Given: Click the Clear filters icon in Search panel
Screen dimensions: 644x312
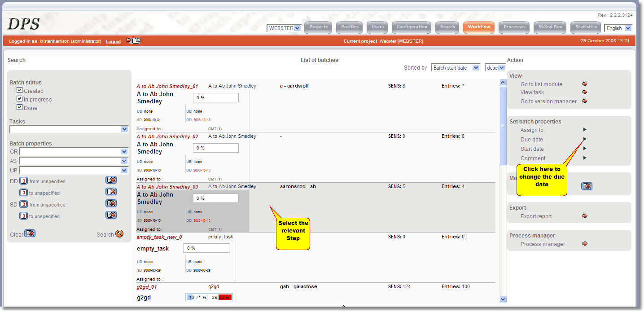Looking at the screenshot, I should pos(30,233).
